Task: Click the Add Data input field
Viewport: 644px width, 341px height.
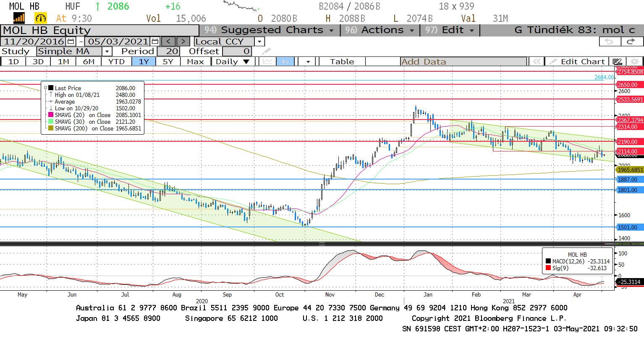Action: 463,62
